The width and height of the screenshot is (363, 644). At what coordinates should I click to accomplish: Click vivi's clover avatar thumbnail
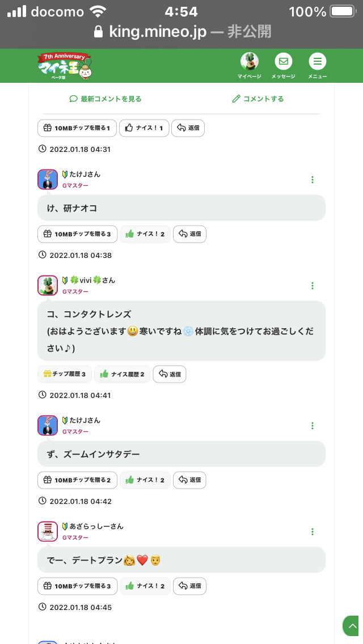48,285
